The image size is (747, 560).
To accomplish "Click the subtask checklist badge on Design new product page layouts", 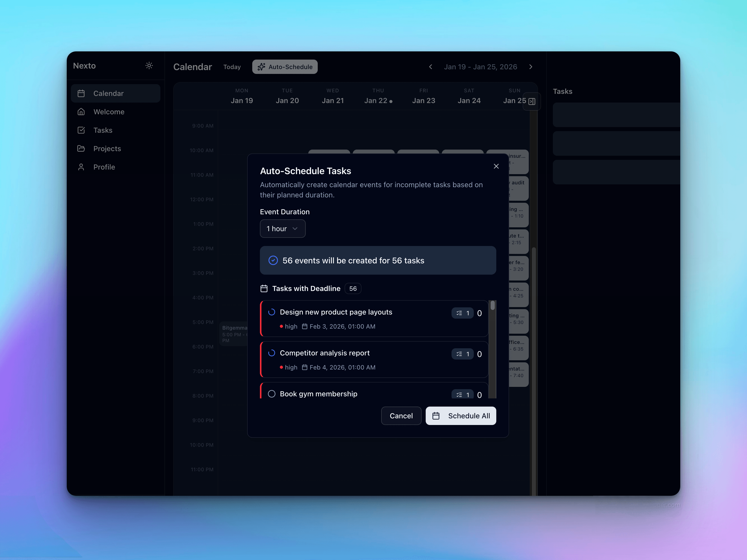I will click(x=462, y=313).
